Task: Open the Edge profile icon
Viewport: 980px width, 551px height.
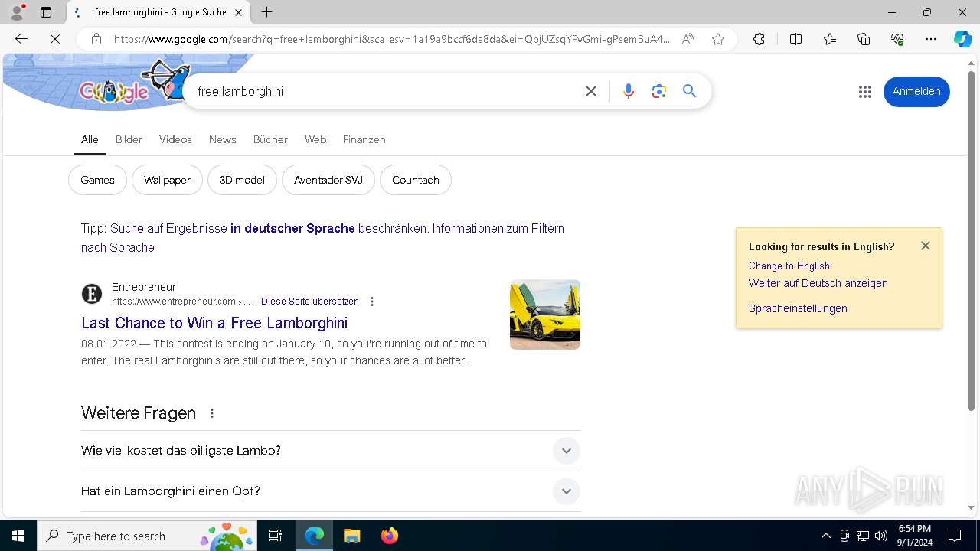Action: 17,12
